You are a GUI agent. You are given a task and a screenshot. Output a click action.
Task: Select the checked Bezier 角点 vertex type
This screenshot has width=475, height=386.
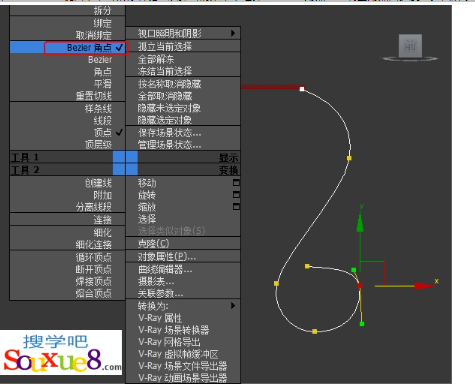click(x=67, y=48)
